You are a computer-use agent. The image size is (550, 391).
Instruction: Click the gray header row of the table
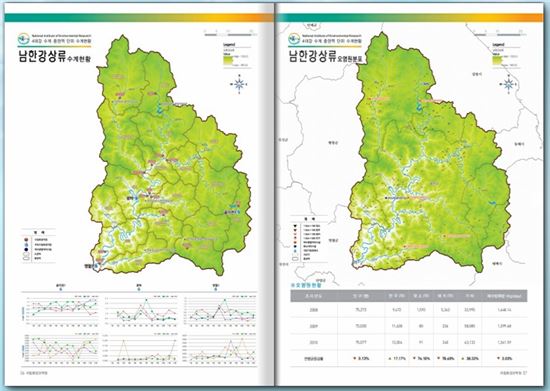[409, 296]
